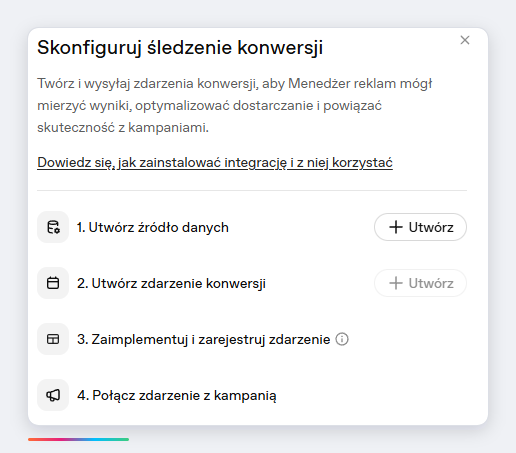The image size is (516, 453).
Task: Click the implement event layout icon
Action: click(53, 339)
